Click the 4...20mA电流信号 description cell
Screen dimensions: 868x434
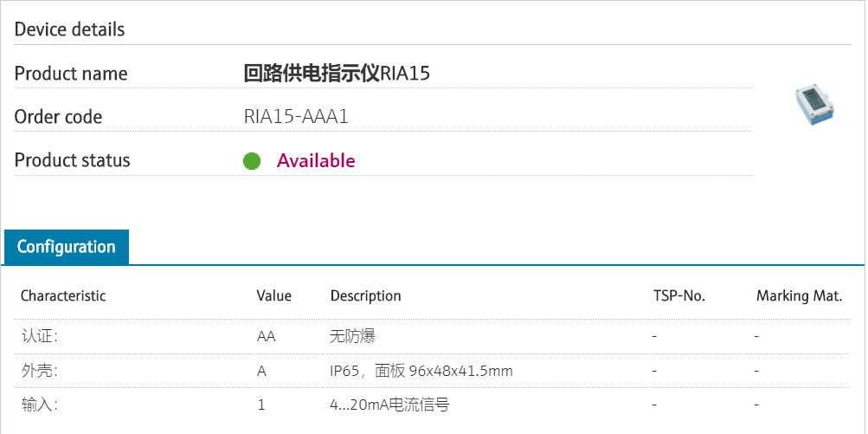pos(389,405)
